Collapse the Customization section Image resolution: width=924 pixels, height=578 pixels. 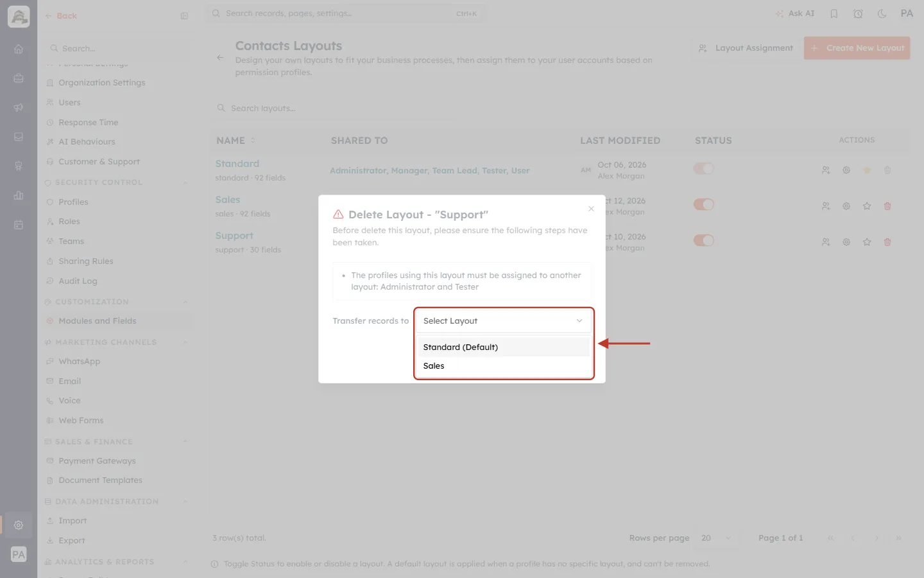coord(185,302)
